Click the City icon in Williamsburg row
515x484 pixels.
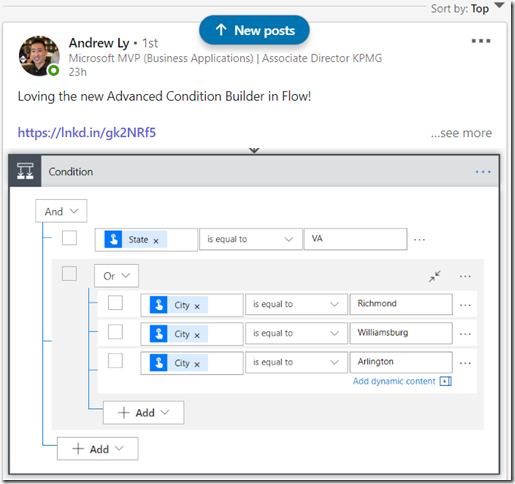tap(158, 334)
